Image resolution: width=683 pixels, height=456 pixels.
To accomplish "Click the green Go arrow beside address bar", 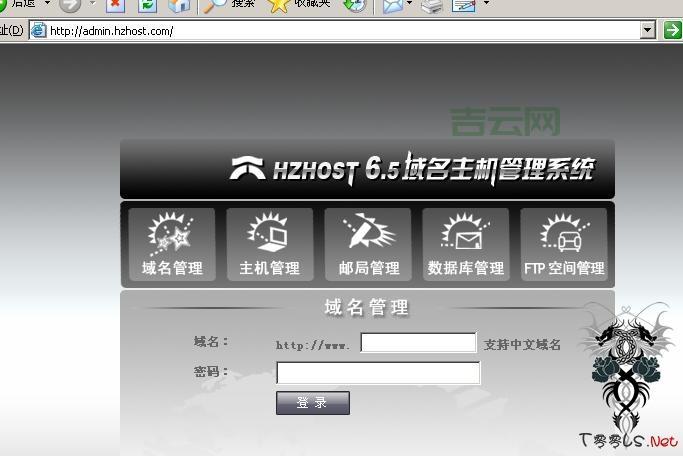I will point(670,30).
